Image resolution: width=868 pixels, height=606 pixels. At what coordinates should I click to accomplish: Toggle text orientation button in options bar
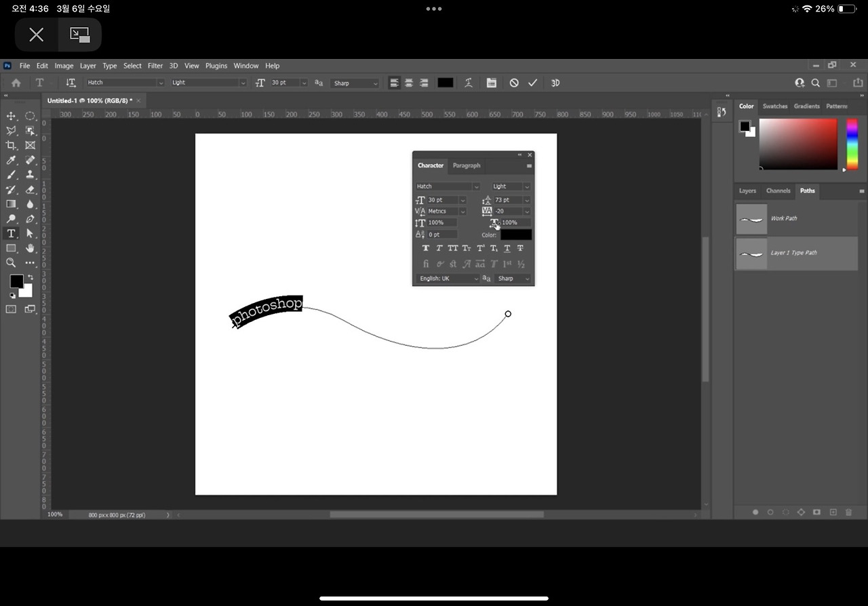(71, 83)
